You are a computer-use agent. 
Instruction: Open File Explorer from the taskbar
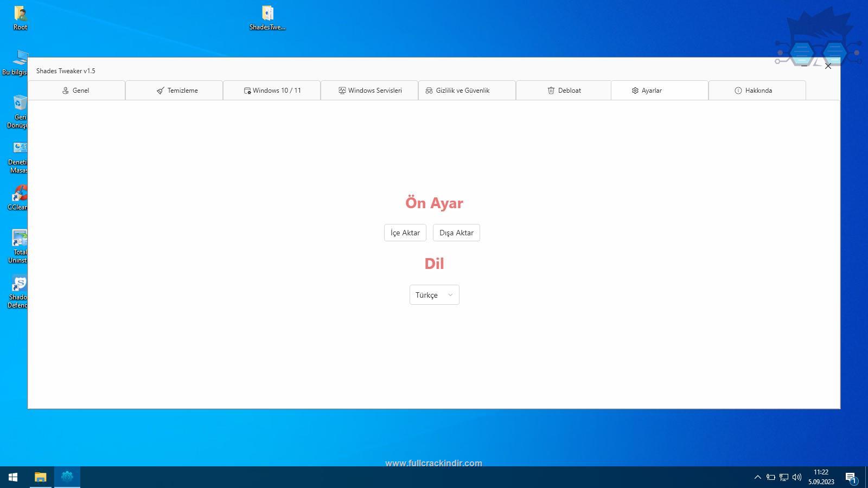click(41, 477)
